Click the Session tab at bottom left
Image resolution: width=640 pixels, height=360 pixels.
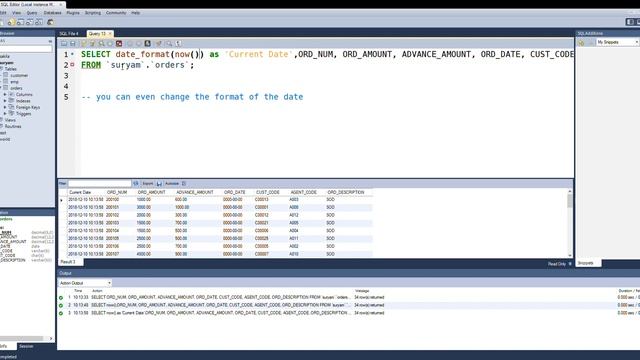[x=26, y=346]
